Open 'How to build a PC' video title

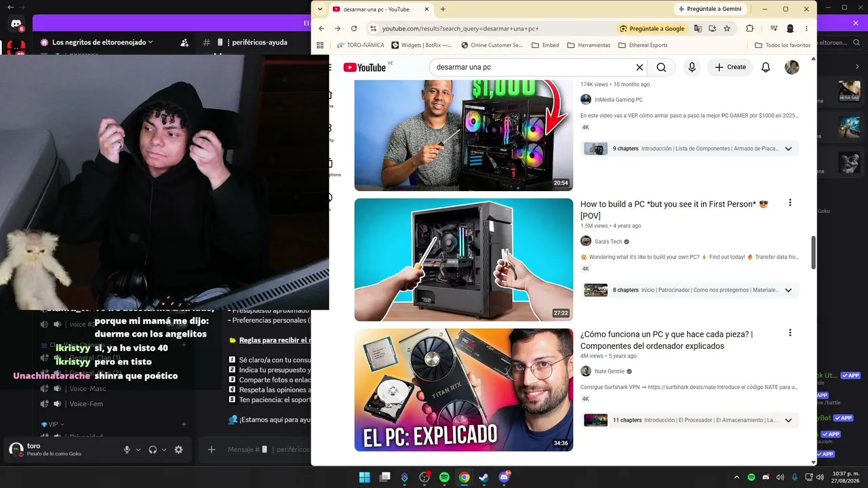click(674, 210)
